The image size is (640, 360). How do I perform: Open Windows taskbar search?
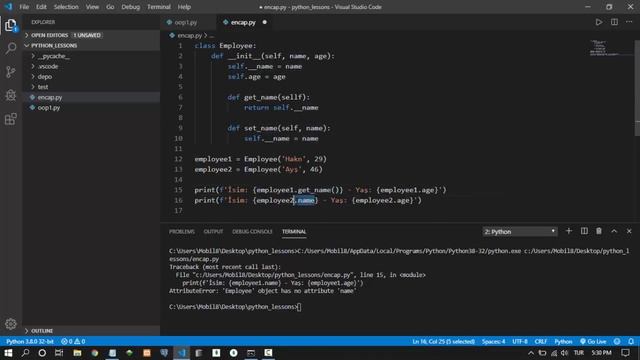(x=25, y=353)
